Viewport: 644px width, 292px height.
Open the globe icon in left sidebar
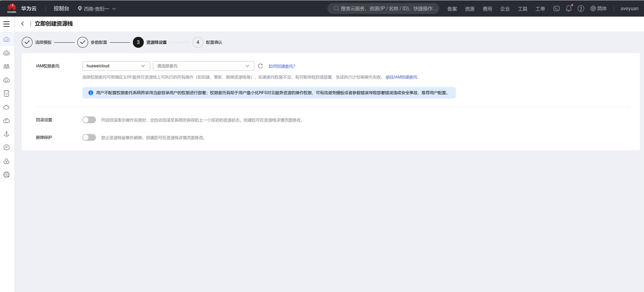[x=7, y=175]
